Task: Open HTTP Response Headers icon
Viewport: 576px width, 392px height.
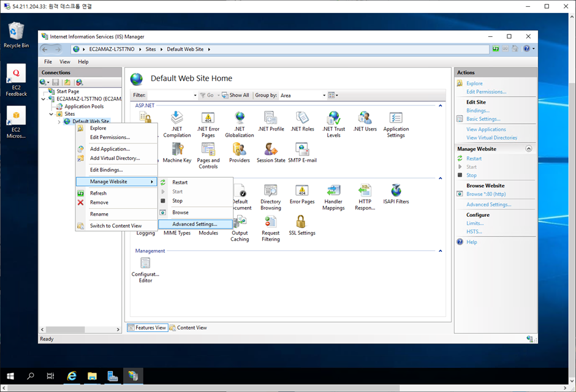Action: [x=365, y=197]
